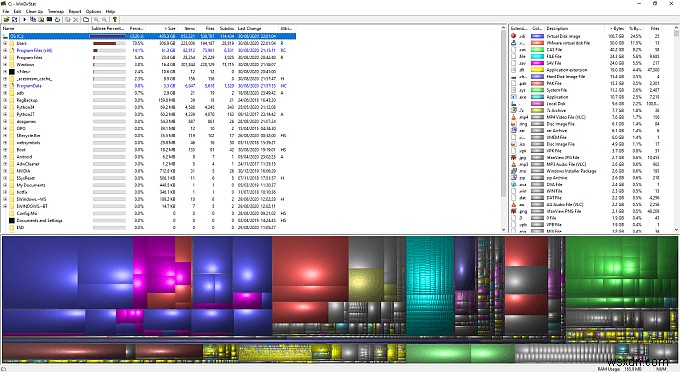The image size is (680, 372).
Task: Click the Local Disk type icon in extension list
Action: coord(513,104)
